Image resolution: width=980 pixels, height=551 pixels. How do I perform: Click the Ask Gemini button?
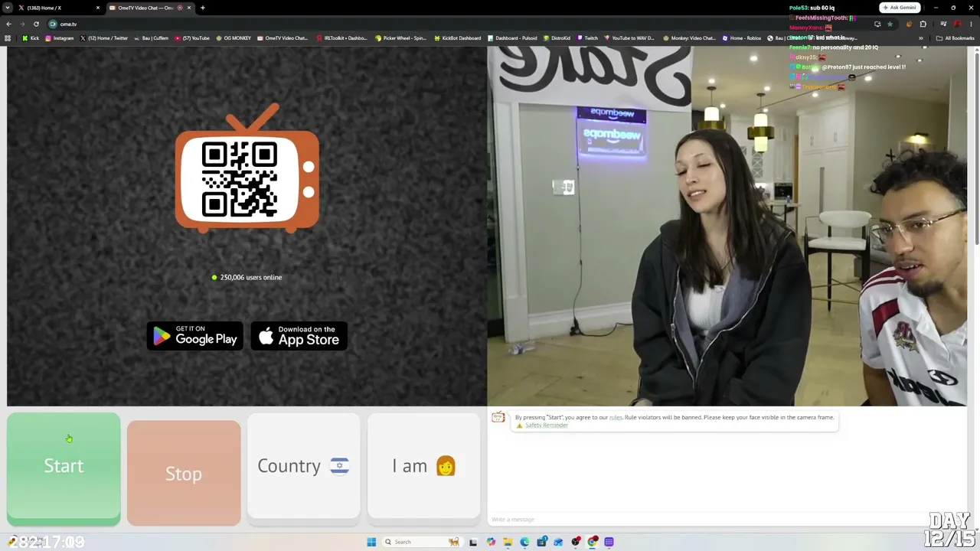pyautogui.click(x=900, y=8)
